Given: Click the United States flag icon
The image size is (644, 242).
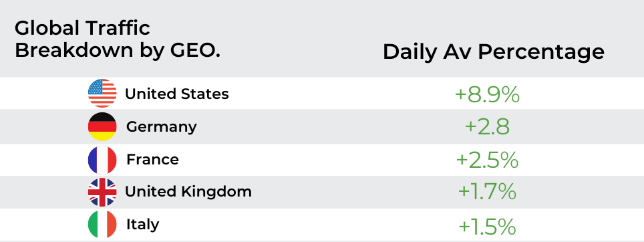Looking at the screenshot, I should (102, 94).
